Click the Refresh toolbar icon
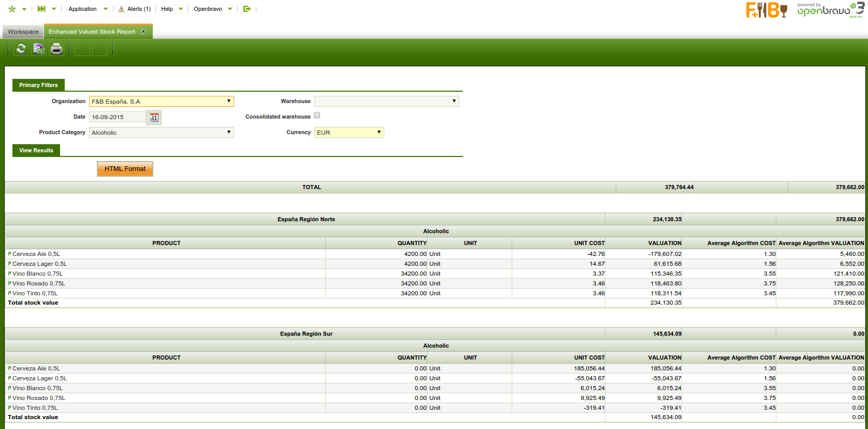This screenshot has width=868, height=429. pos(21,49)
